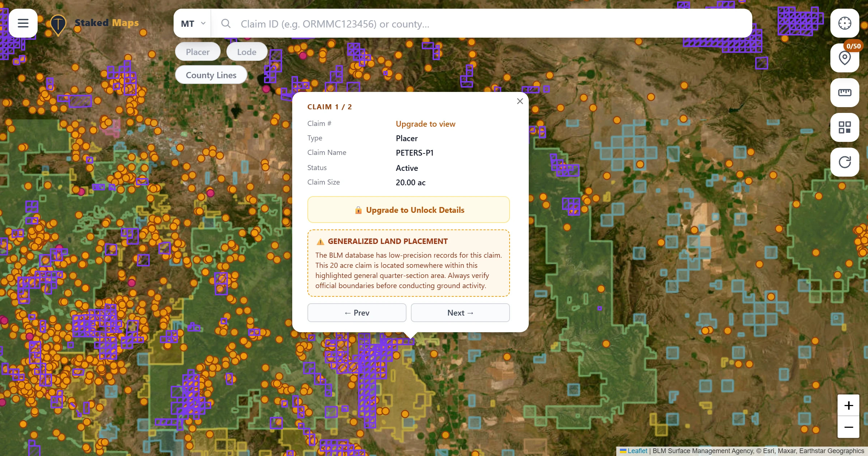Image resolution: width=868 pixels, height=456 pixels.
Task: Zoom in on the map
Action: point(848,405)
